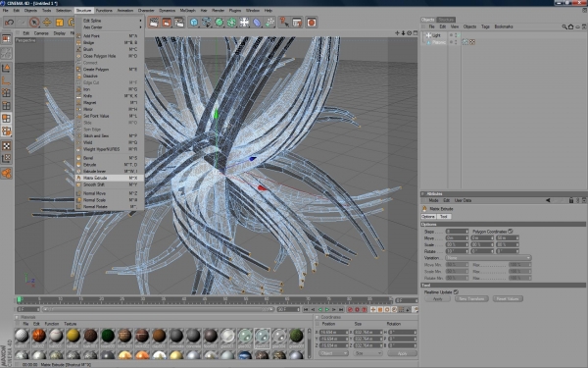Click the Scene objects white-cross icon
Image resolution: width=588 pixels, height=368 pixels.
coord(244,23)
